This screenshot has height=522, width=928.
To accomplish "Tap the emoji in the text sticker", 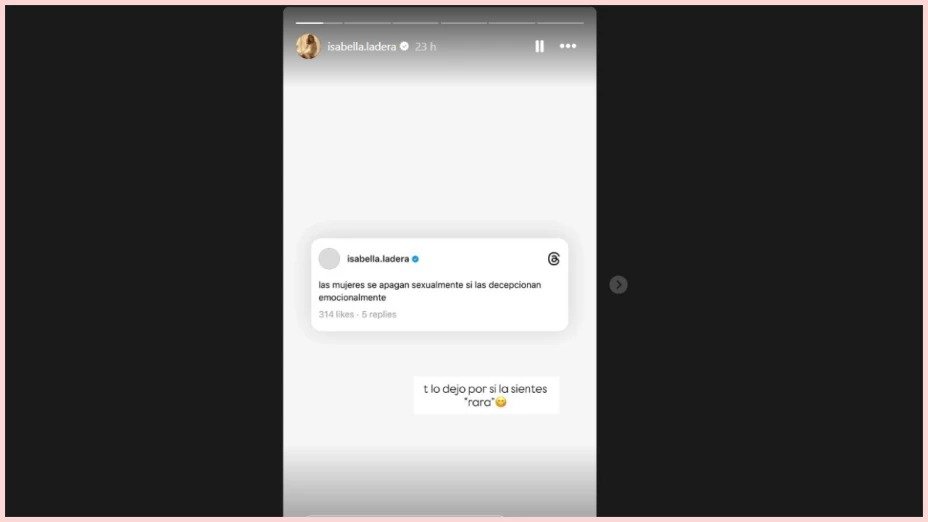I will click(501, 402).
